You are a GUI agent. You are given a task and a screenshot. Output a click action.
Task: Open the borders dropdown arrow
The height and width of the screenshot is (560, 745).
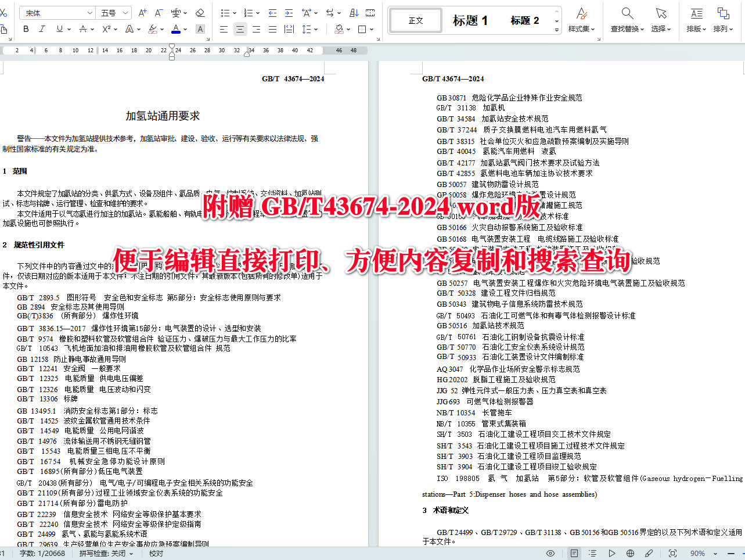coord(372,30)
